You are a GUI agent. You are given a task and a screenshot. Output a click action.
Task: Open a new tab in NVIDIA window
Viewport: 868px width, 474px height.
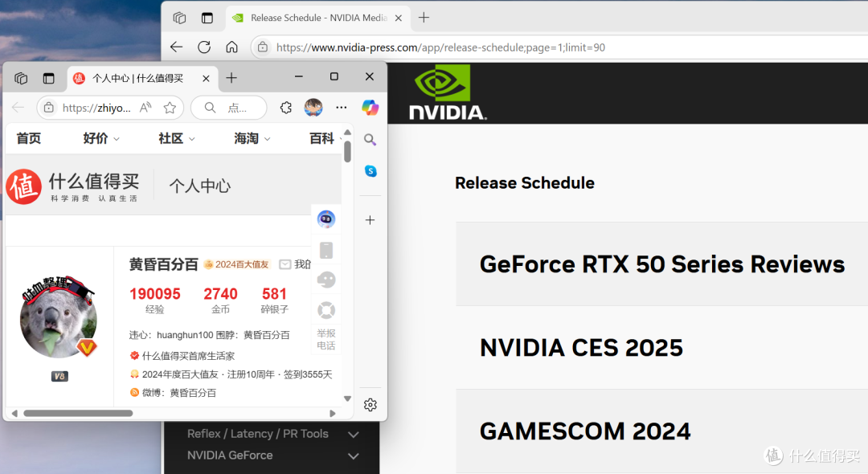[x=424, y=18]
